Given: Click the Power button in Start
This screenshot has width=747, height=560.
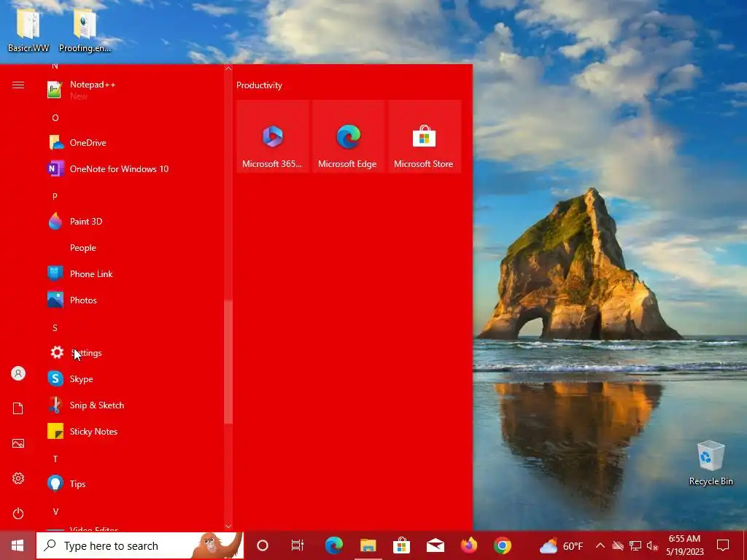Looking at the screenshot, I should click(x=18, y=513).
